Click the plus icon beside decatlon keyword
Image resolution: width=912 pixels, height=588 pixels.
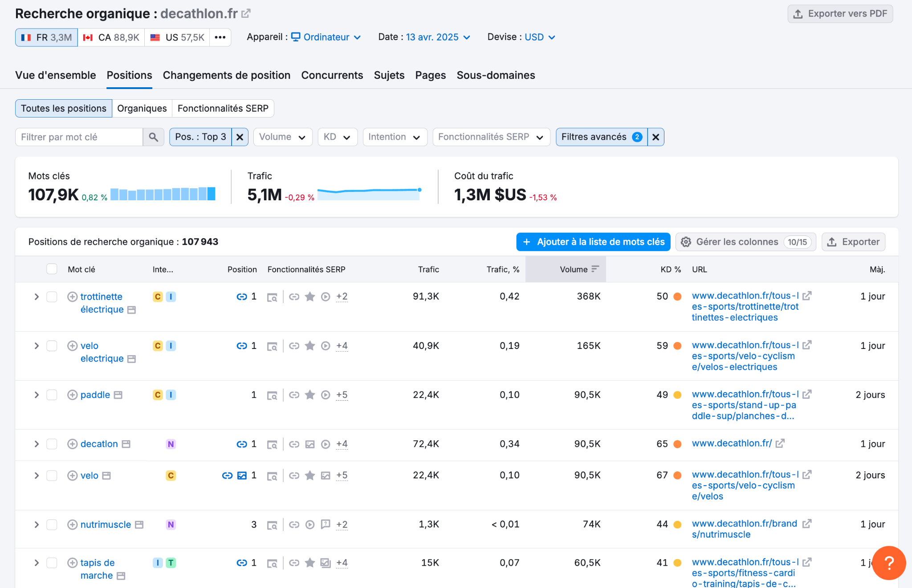click(x=73, y=444)
